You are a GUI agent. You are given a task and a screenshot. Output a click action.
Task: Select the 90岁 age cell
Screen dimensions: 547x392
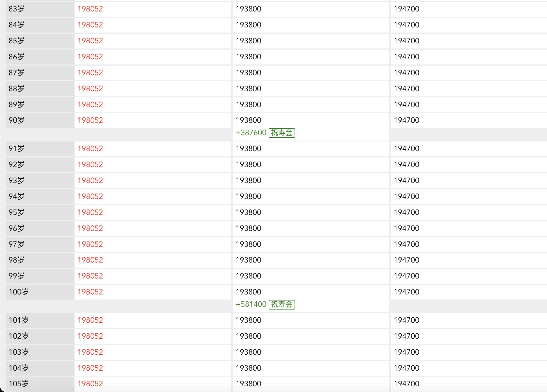pos(17,120)
